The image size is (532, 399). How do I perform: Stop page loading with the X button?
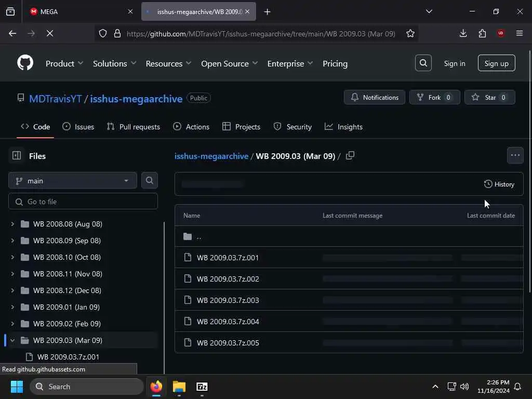click(x=49, y=33)
